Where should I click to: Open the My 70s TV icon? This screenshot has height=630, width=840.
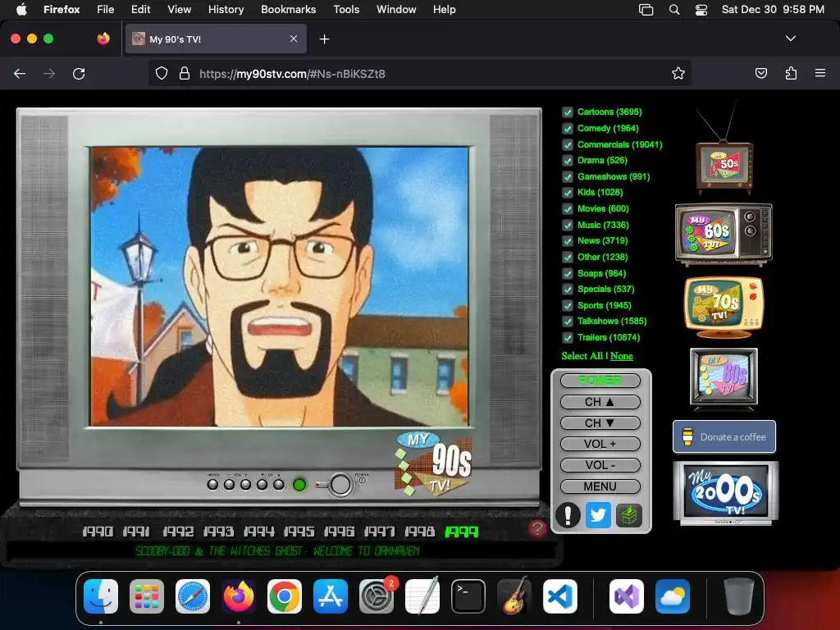pos(724,307)
